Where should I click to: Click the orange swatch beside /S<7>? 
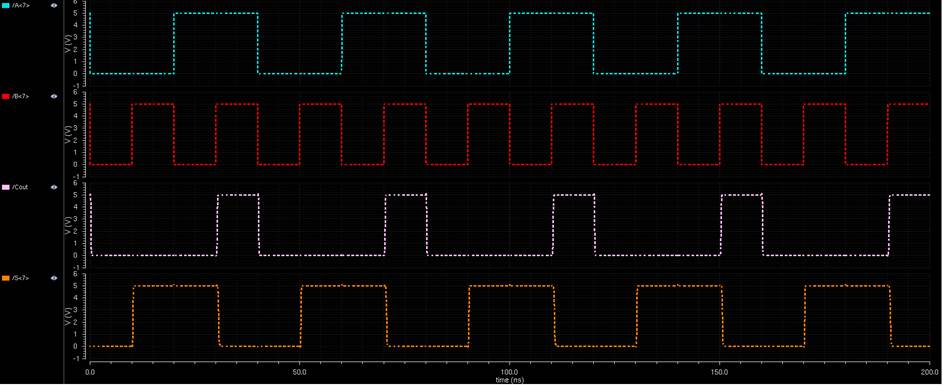point(6,278)
